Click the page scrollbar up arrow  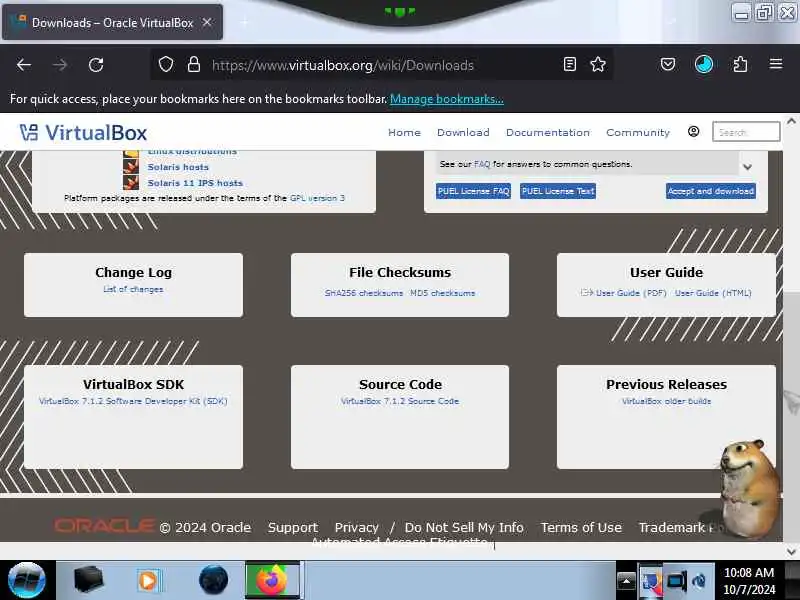(791, 121)
